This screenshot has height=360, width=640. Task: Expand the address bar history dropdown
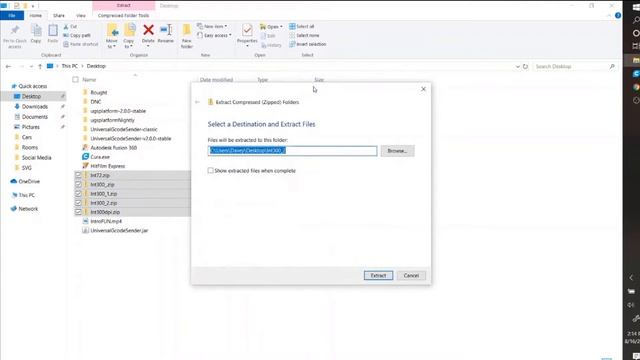point(518,66)
